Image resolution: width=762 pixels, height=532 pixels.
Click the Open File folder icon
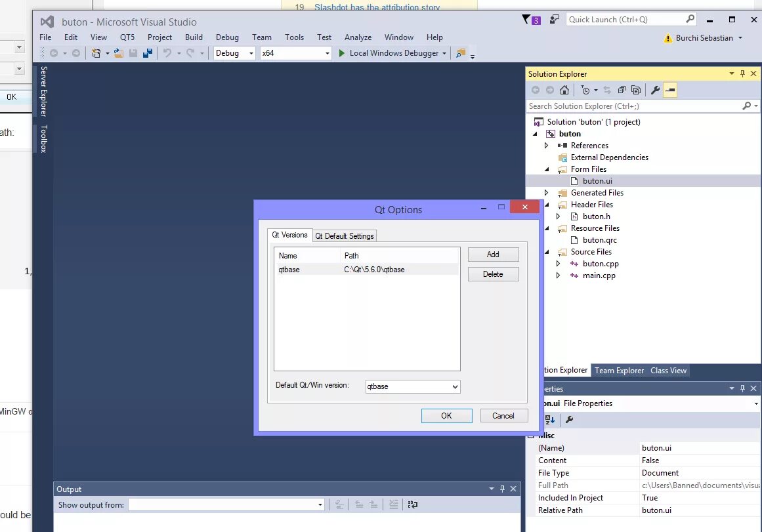coord(118,53)
